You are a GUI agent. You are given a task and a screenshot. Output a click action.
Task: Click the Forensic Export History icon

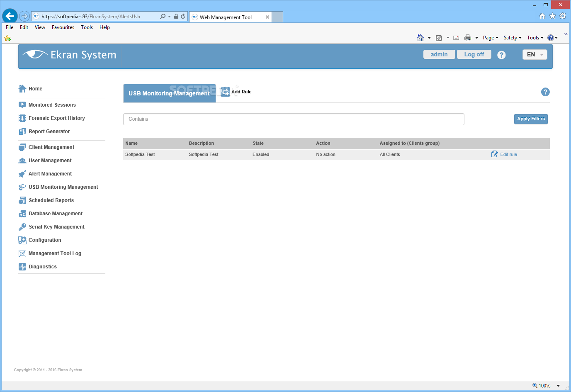[22, 118]
